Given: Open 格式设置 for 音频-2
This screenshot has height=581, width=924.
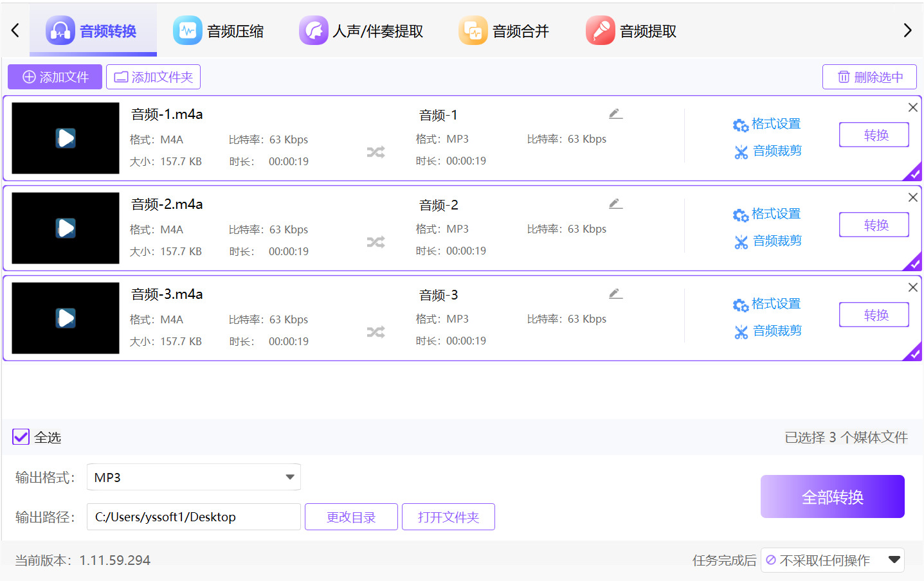Looking at the screenshot, I should (766, 214).
